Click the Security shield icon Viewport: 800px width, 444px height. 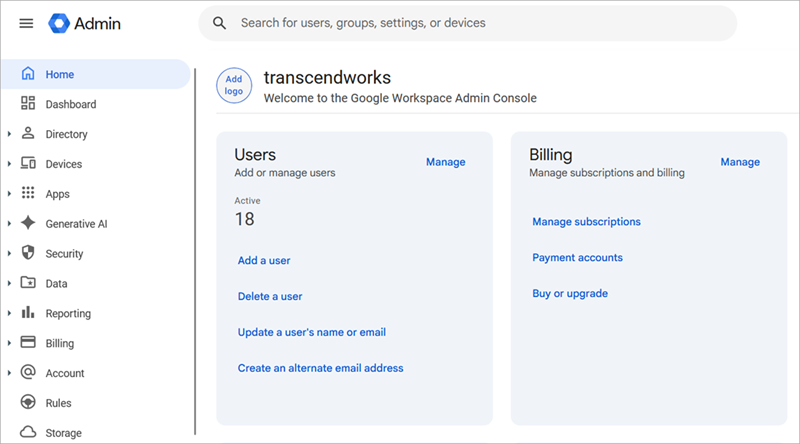28,253
